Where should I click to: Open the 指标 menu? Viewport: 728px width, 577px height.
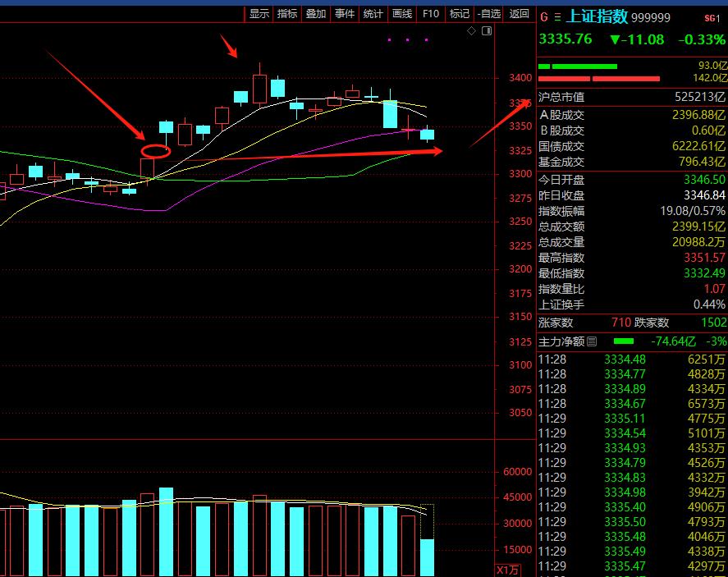[287, 14]
